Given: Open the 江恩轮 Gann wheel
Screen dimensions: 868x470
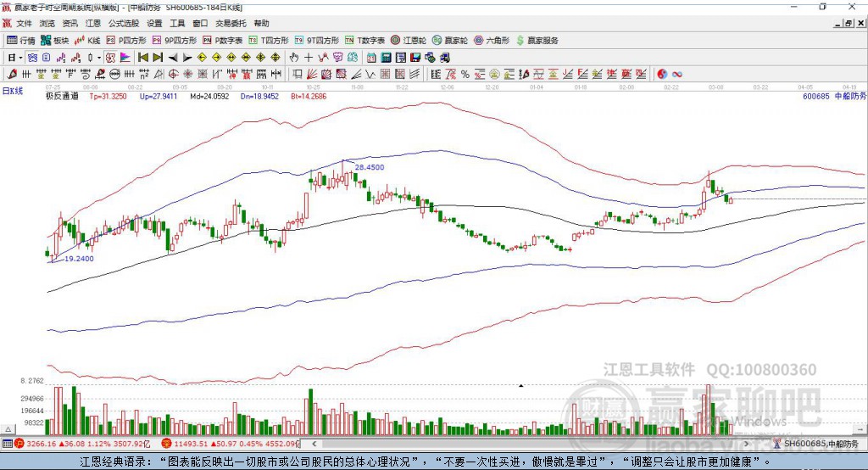Looking at the screenshot, I should pyautogui.click(x=409, y=41).
